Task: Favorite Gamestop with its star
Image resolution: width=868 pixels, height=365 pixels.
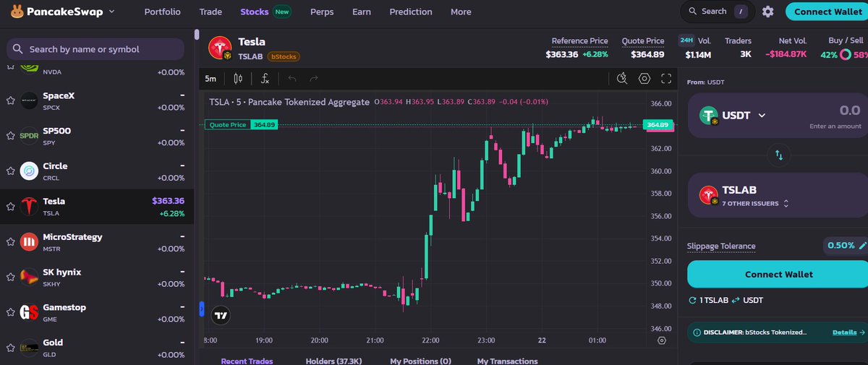Action: [x=10, y=313]
